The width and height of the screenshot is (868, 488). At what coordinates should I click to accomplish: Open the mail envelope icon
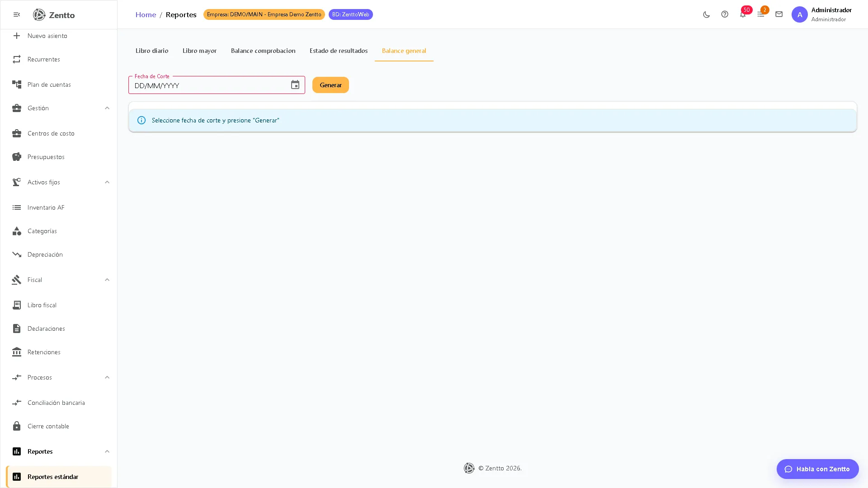(x=779, y=14)
